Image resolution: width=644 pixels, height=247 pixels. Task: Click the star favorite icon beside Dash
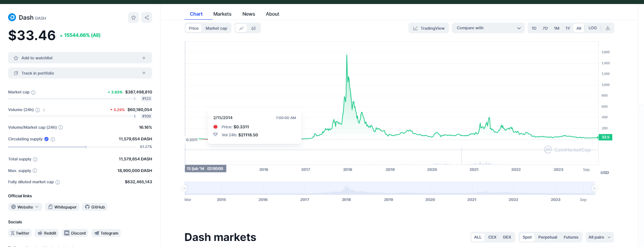point(133,18)
